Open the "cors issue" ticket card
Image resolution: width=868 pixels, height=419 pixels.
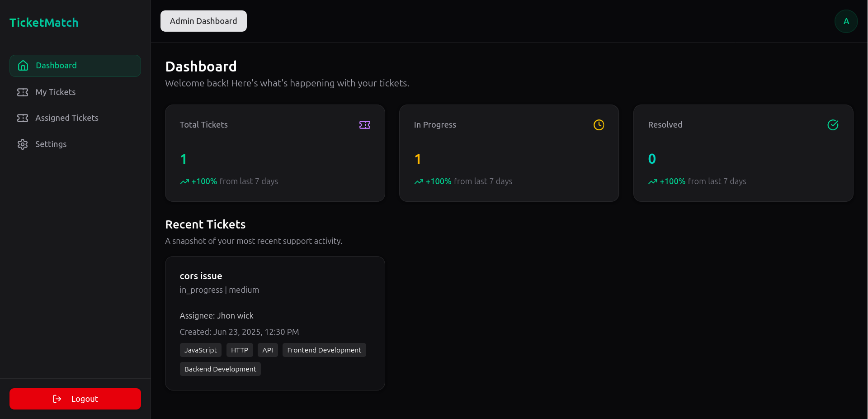pyautogui.click(x=275, y=323)
